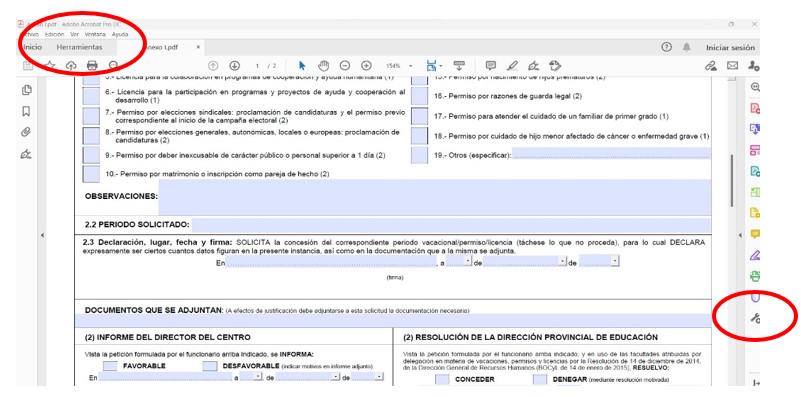Open help question mark icon
This screenshot has height=397, width=801.
pyautogui.click(x=666, y=47)
